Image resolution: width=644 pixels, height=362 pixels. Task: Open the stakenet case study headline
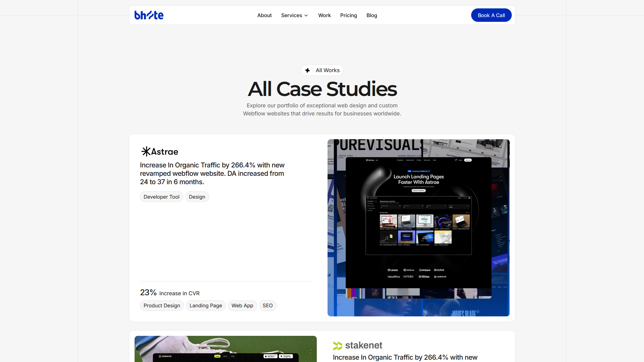405,357
